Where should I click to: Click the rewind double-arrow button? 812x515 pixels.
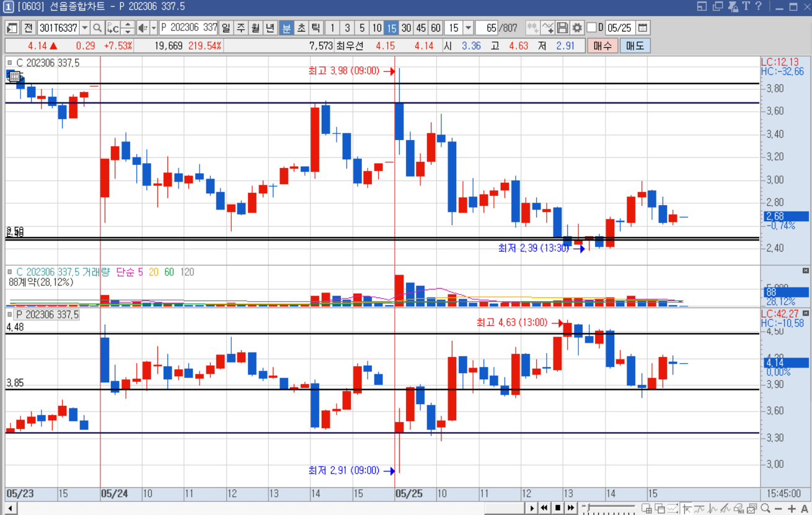point(544,508)
